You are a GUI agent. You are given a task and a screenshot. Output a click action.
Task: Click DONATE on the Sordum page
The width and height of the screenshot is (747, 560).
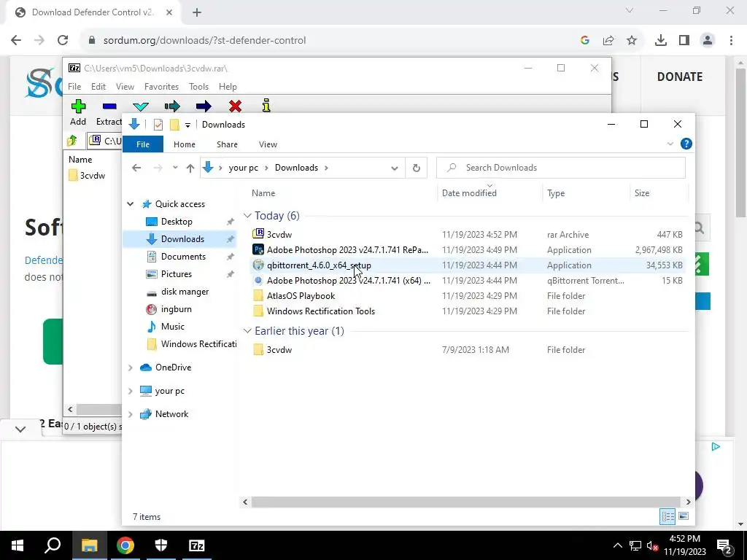tap(679, 77)
